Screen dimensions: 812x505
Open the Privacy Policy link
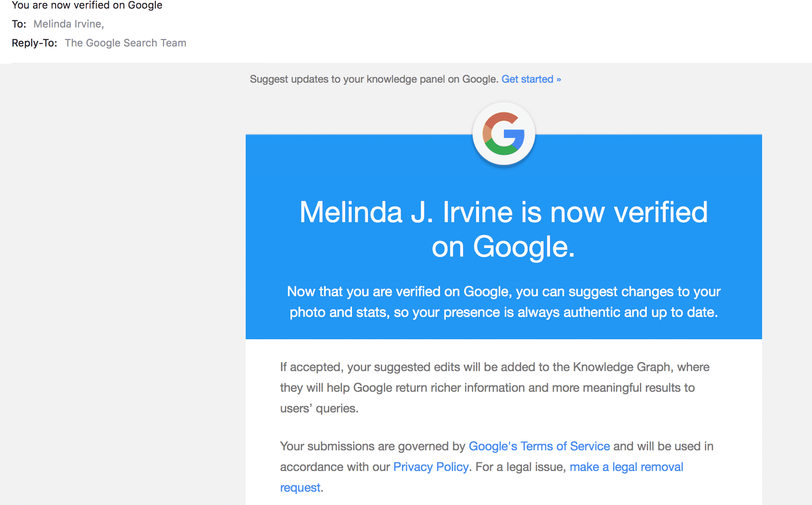430,466
